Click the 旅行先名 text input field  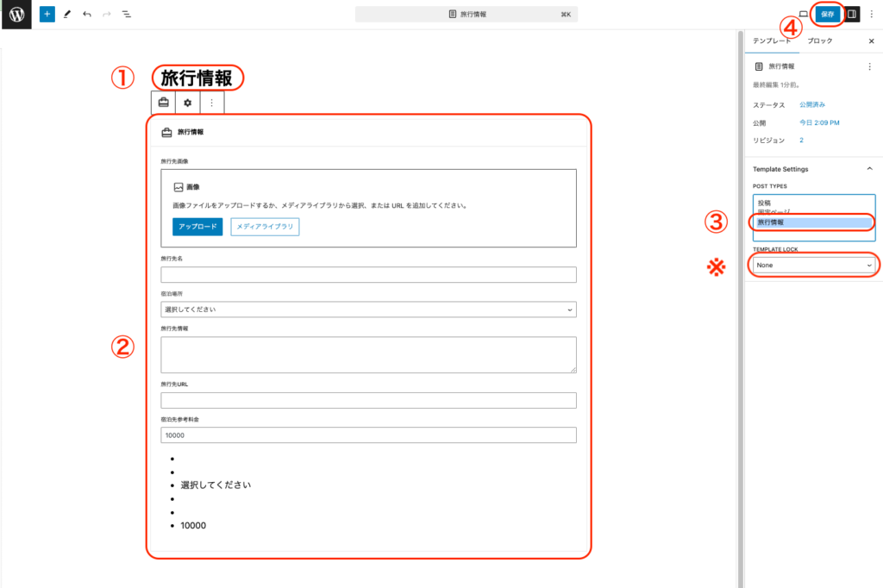(368, 275)
